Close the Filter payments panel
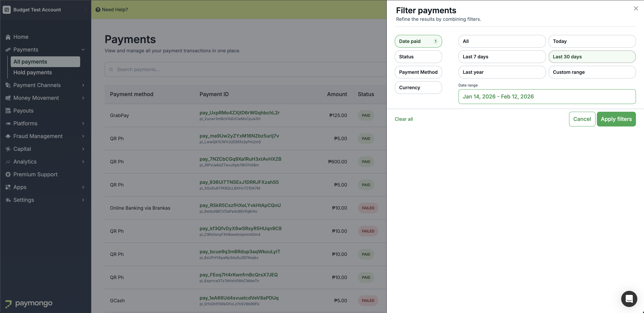Screen dimensions: 644x313 [x=636, y=9]
